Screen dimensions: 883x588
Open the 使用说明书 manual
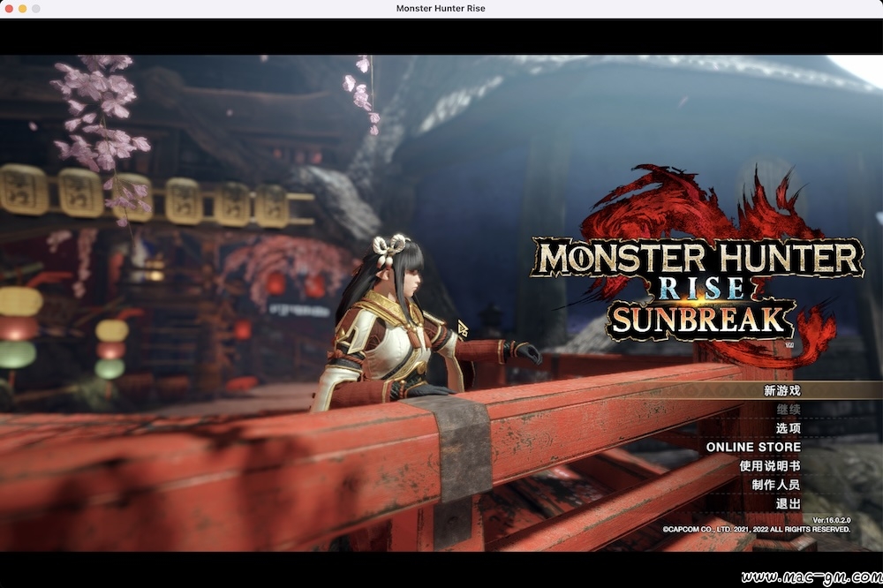click(770, 466)
